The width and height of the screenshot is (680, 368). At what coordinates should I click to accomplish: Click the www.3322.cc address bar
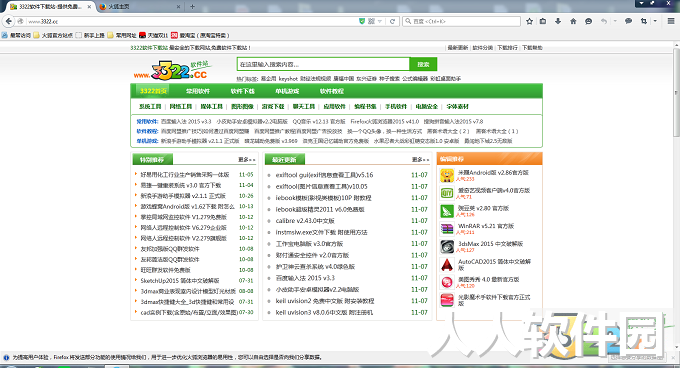pos(191,21)
